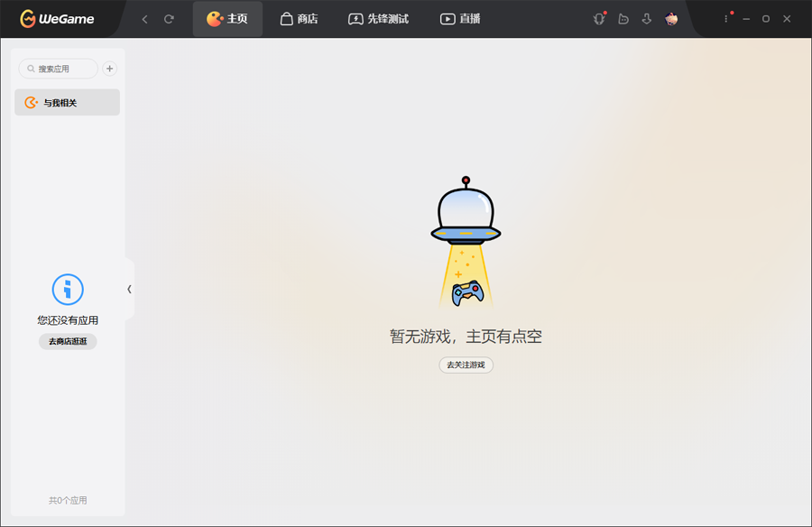Image resolution: width=812 pixels, height=527 pixels.
Task: Select the 主页 tab
Action: click(227, 18)
